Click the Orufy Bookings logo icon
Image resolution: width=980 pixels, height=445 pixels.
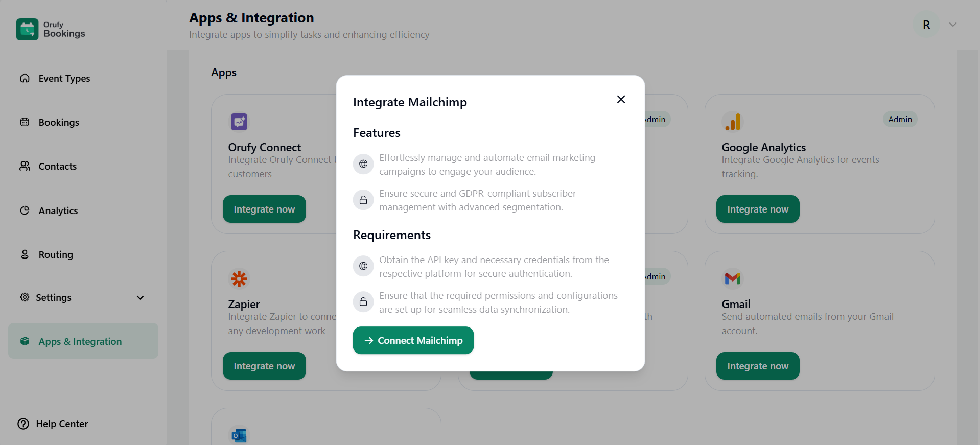click(27, 29)
